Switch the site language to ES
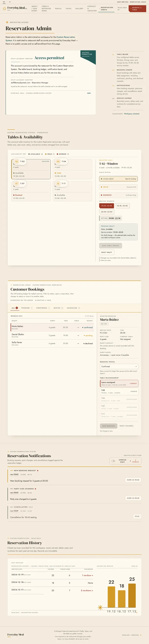This screenshot has width=149, height=644. [x=10, y=2]
